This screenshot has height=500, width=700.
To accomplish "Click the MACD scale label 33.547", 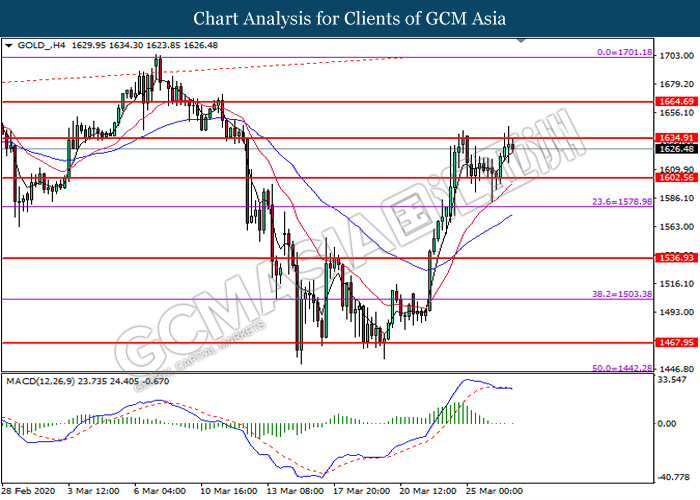I will (672, 380).
